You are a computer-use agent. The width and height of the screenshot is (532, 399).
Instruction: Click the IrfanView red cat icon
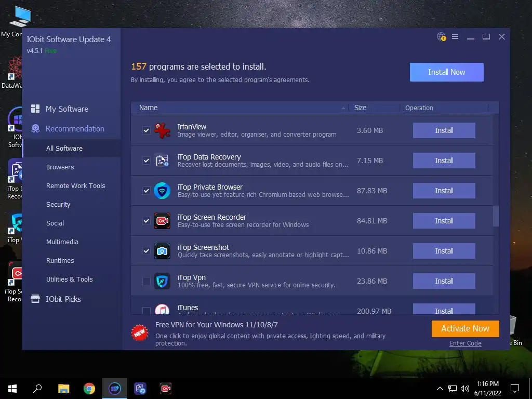coord(162,130)
